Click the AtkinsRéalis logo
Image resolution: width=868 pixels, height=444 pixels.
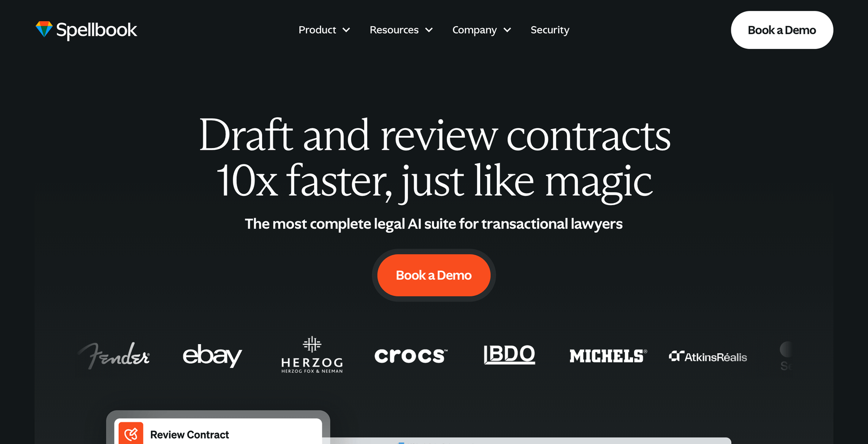[x=708, y=357]
